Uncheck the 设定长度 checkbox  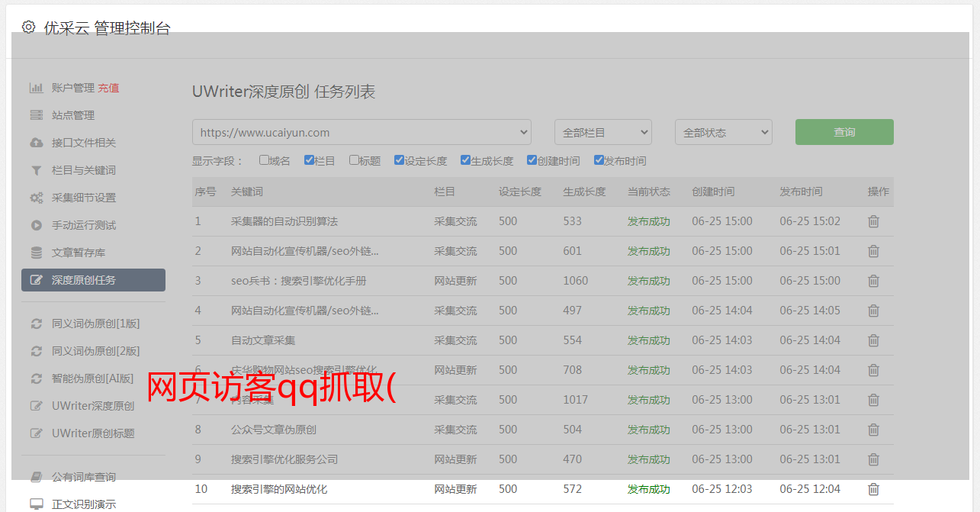(399, 160)
